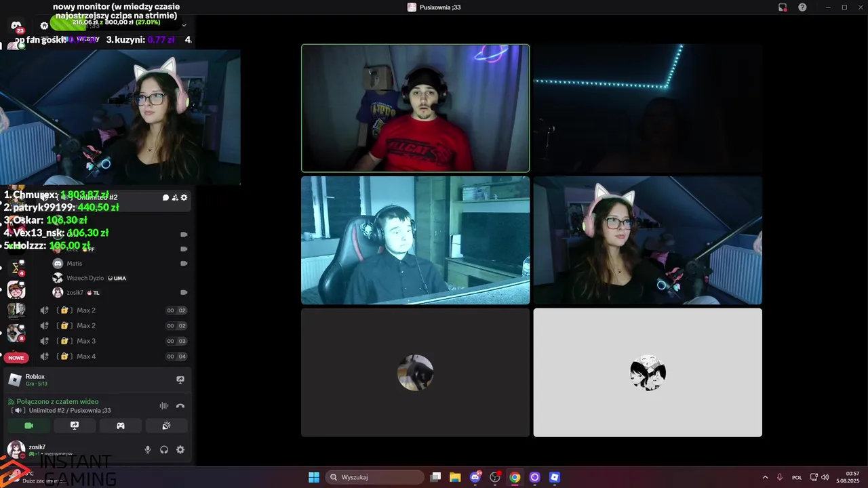Screen dimensions: 868x488
Task: Open zosik7 user profile avatar
Action: click(x=16, y=449)
